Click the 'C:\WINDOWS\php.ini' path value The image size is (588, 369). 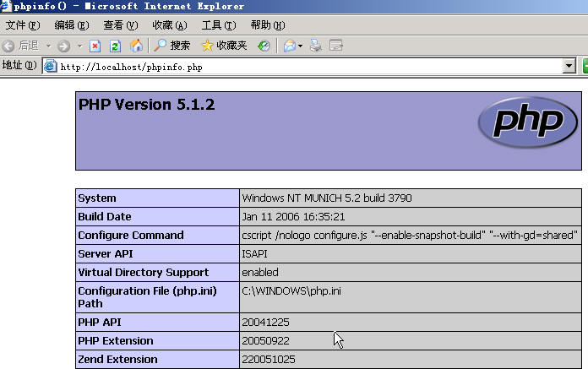point(291,291)
